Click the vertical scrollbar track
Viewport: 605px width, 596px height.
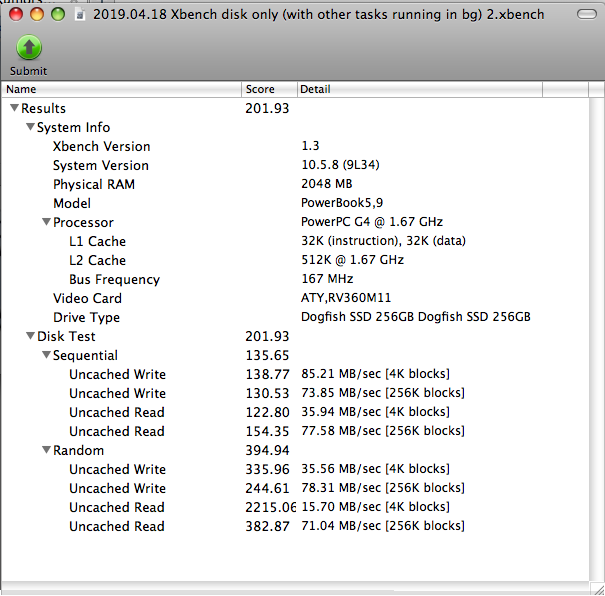[x=597, y=339]
